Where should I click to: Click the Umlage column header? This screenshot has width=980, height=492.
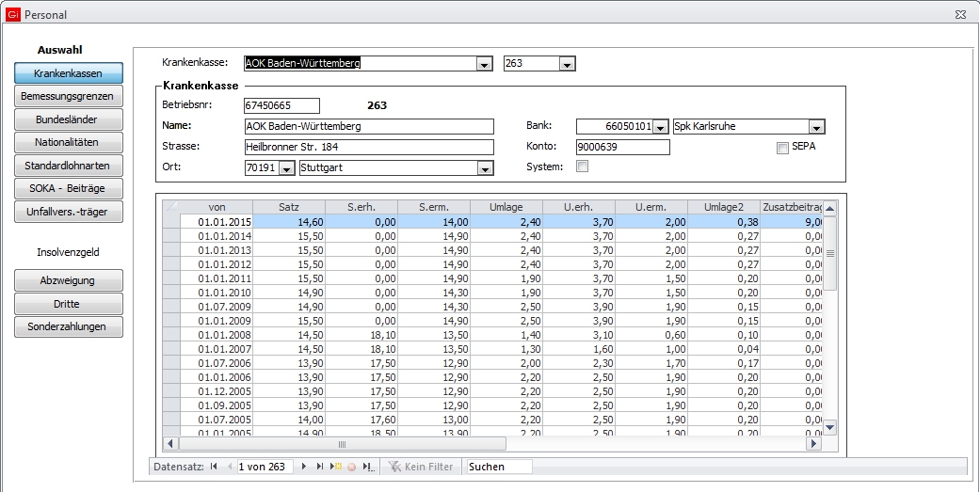[506, 207]
